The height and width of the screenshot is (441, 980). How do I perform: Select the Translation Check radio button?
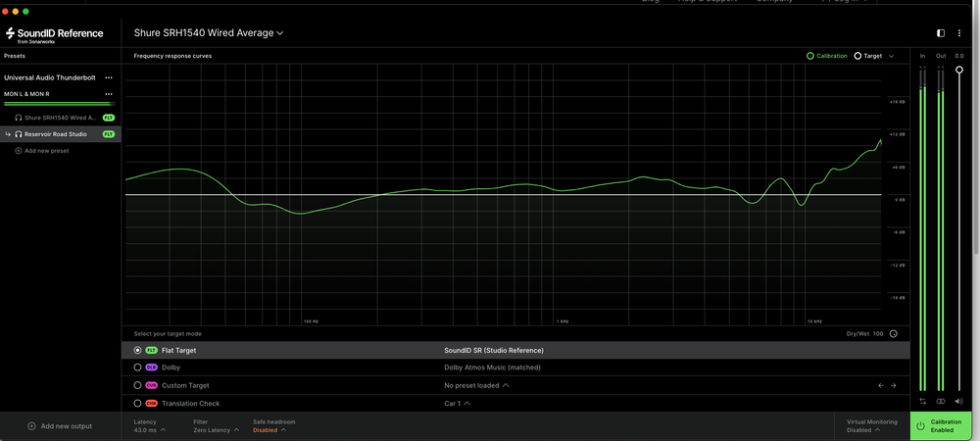(137, 404)
